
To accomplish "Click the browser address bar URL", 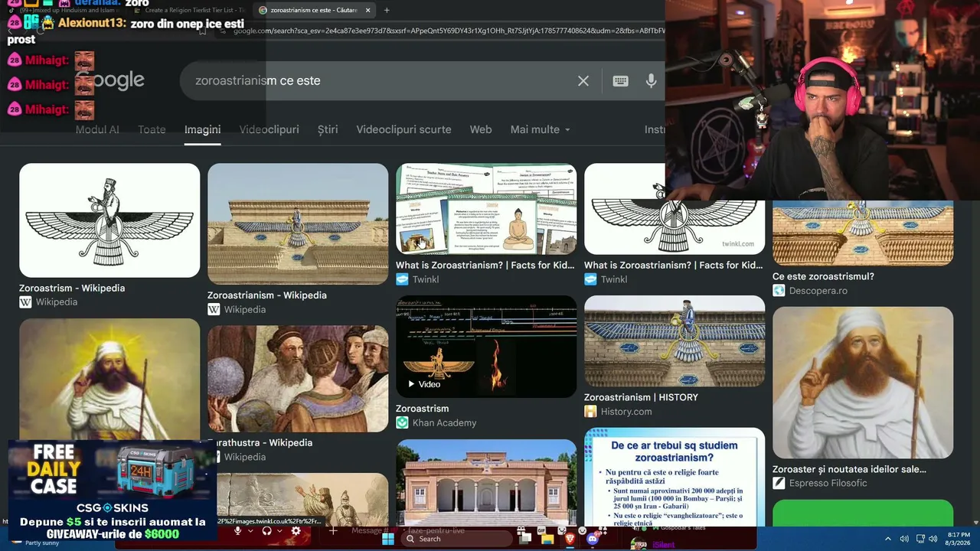I will click(x=448, y=31).
